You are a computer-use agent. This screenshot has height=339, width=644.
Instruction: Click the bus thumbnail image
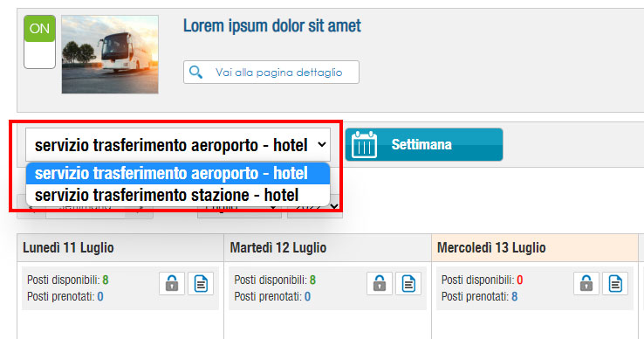tap(110, 54)
